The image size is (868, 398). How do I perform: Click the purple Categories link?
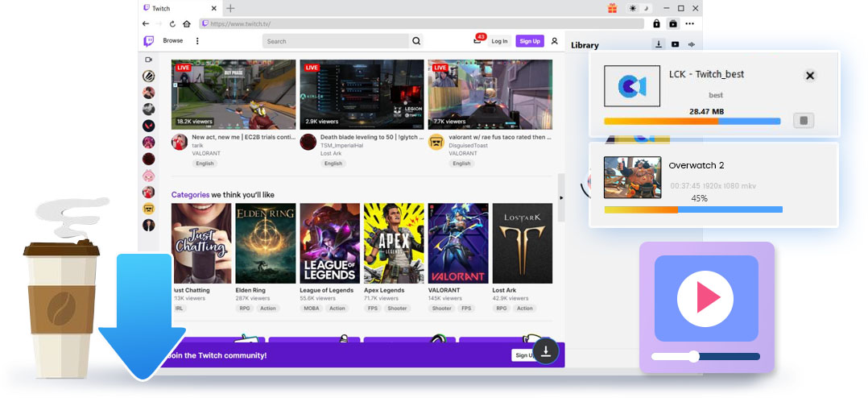click(190, 195)
